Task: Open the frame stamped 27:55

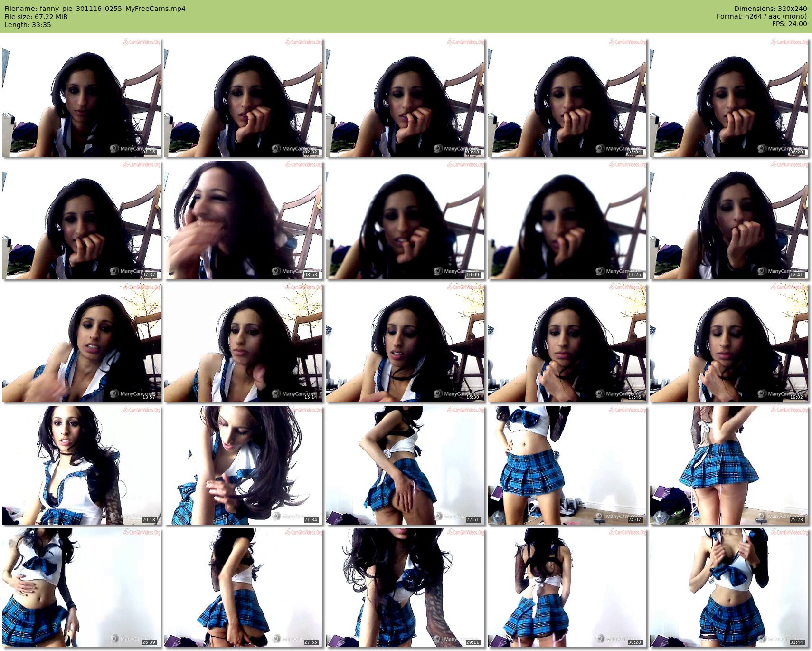Action: click(243, 588)
